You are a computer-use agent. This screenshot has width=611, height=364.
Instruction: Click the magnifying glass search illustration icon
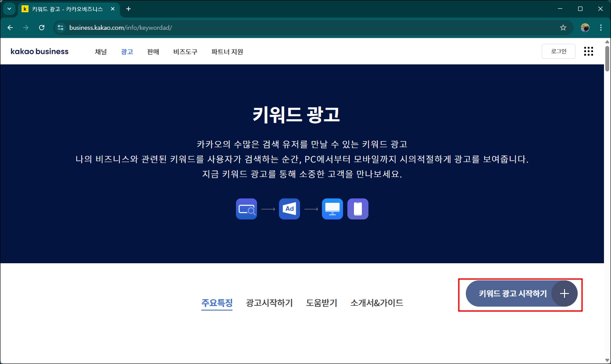(x=246, y=209)
